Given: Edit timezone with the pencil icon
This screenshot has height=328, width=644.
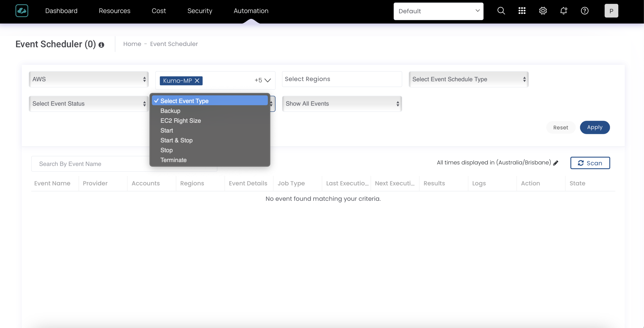Looking at the screenshot, I should 556,163.
